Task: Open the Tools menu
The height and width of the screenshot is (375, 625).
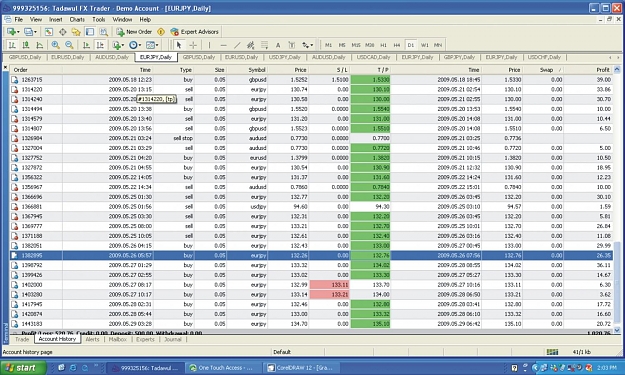Action: coord(98,19)
